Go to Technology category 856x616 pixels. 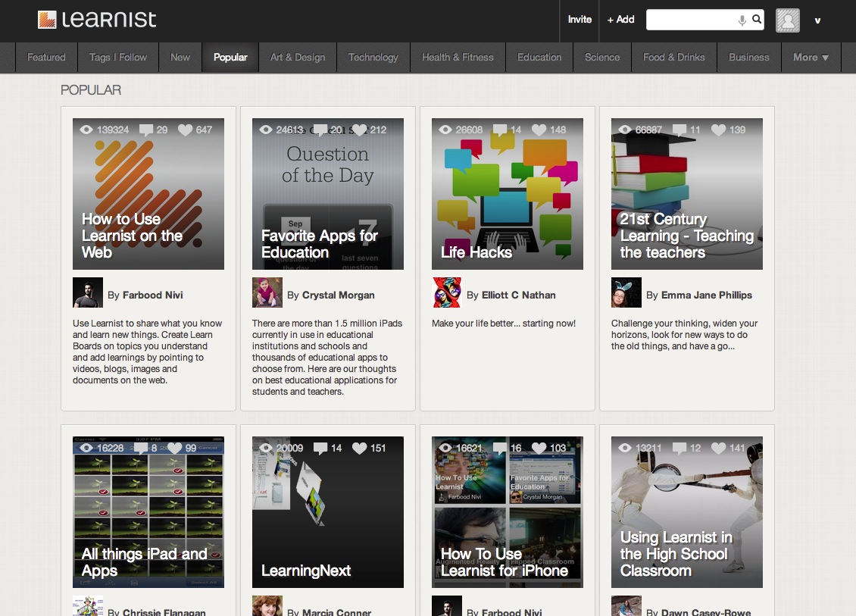(x=373, y=58)
